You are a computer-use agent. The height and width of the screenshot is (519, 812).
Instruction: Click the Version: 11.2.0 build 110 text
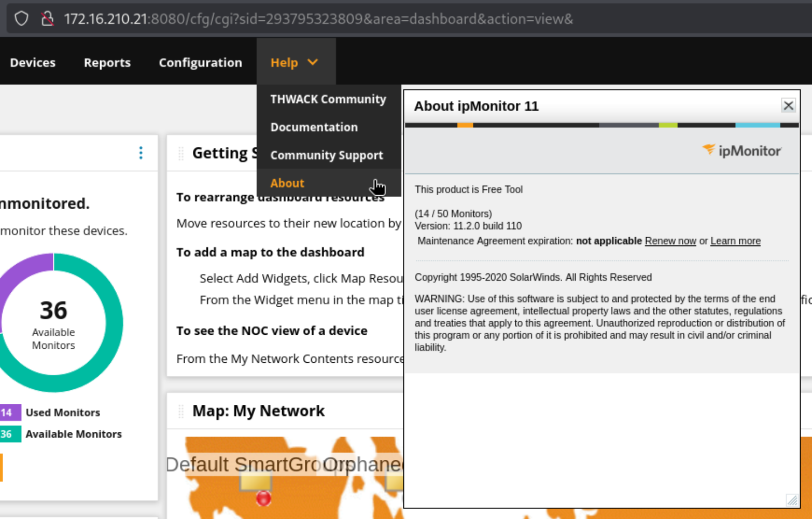468,226
